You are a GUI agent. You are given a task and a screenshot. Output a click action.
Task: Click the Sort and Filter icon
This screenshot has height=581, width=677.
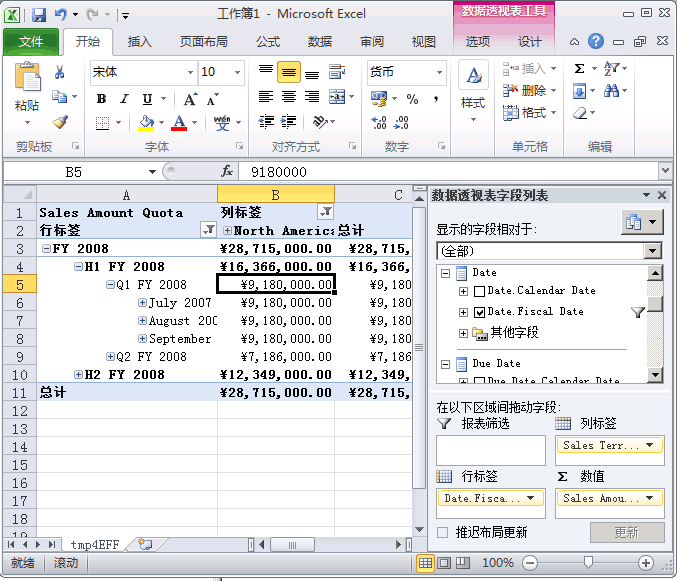click(x=611, y=69)
